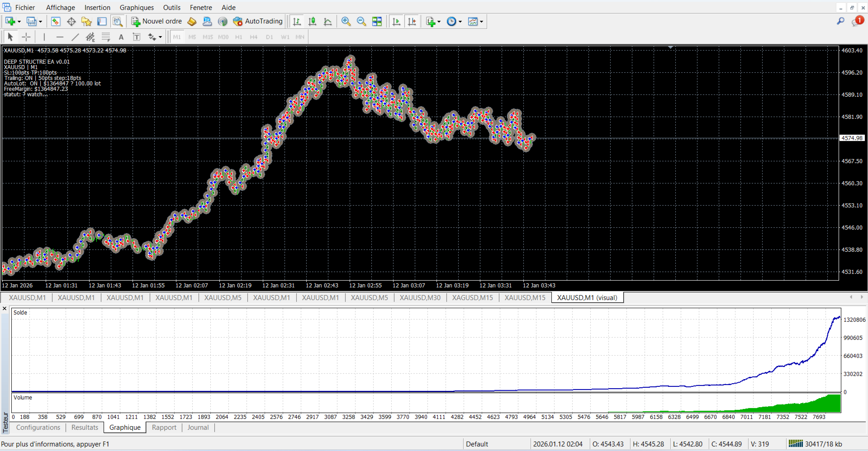Expand the Templates dropdown arrow
Screen dimensions: 868x451
(481, 22)
